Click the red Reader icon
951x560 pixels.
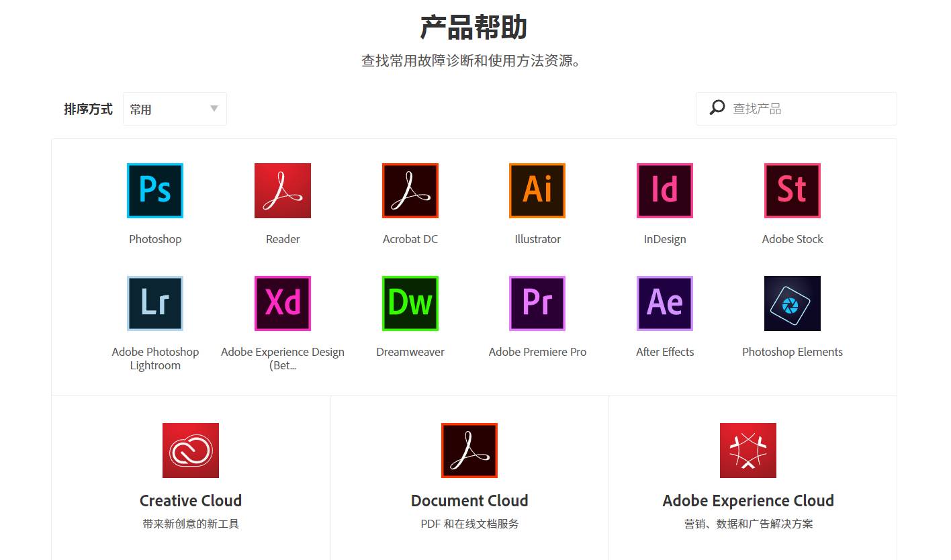coord(283,191)
